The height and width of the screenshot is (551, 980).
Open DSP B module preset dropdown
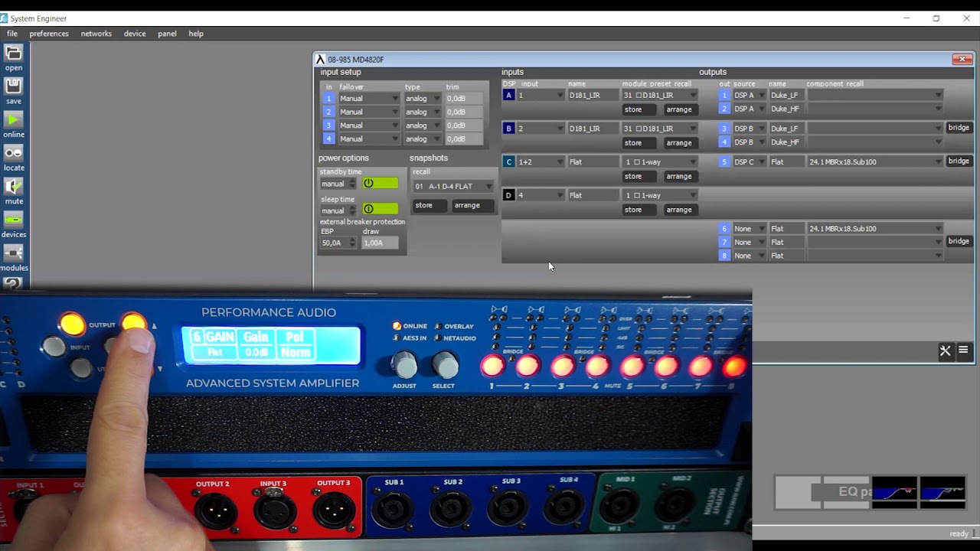[x=659, y=129]
